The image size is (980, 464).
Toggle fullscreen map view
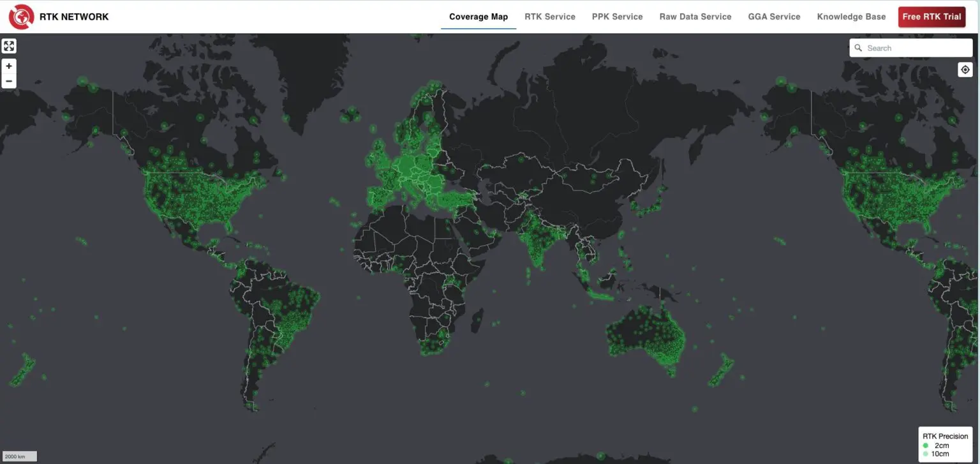[x=9, y=46]
